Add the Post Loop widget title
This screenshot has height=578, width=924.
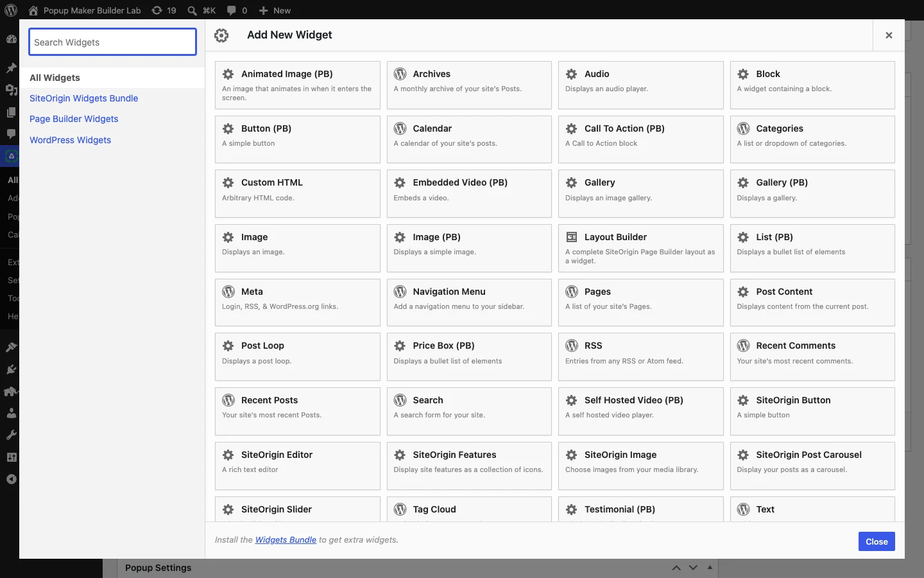(x=262, y=346)
